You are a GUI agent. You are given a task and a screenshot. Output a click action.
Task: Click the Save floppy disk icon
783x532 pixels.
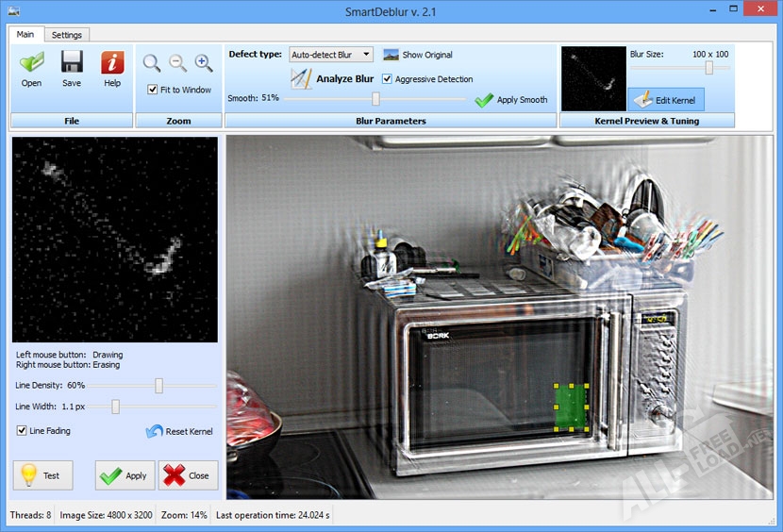click(x=72, y=64)
